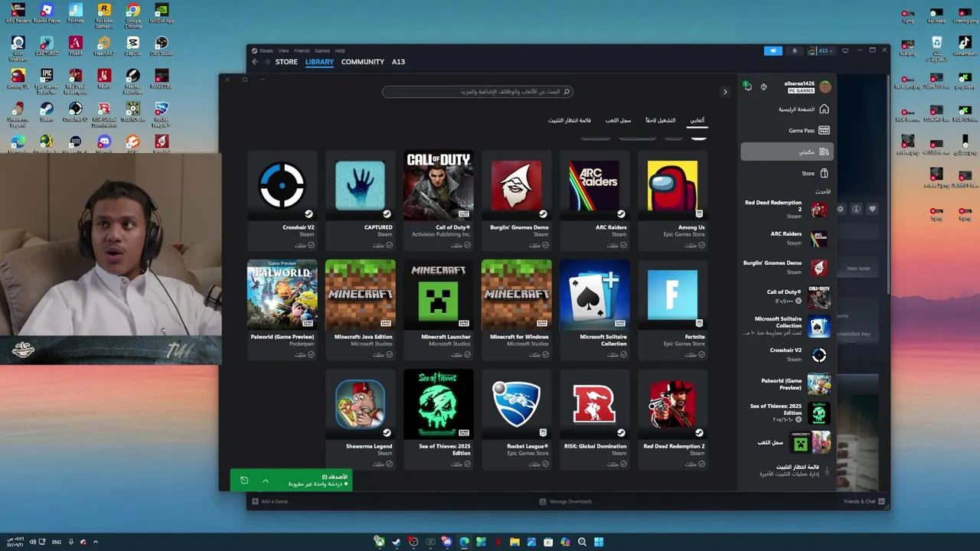Open the RISK: Global Domination tile
This screenshot has height=551, width=980.
(594, 419)
